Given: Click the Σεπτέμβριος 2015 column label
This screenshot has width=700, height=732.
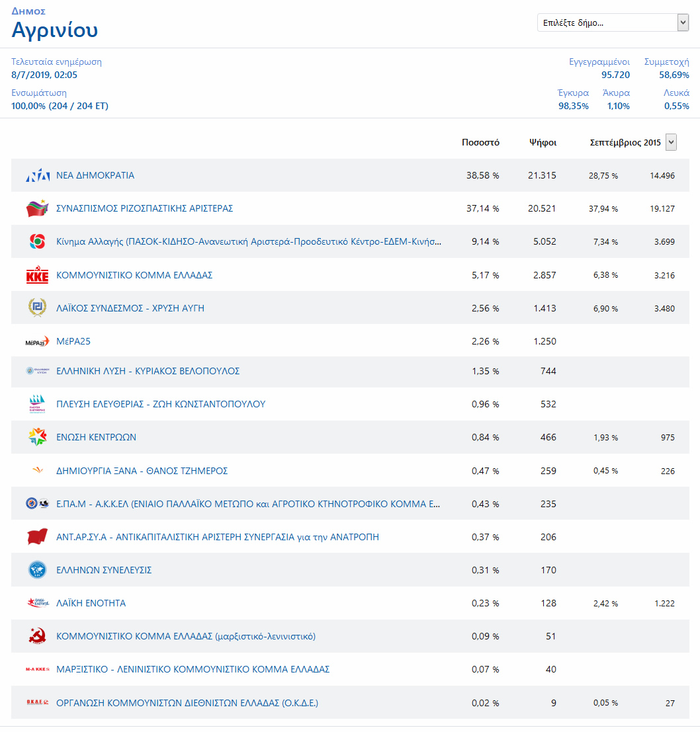Looking at the screenshot, I should tap(625, 142).
